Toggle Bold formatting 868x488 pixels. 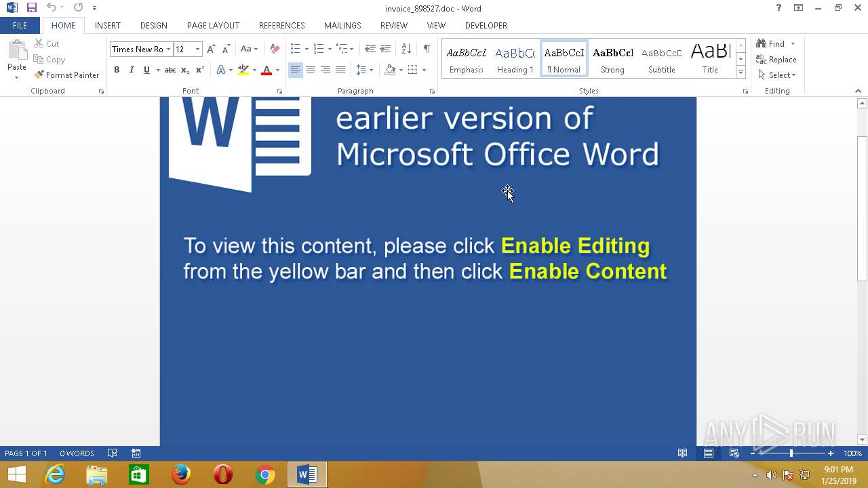117,70
